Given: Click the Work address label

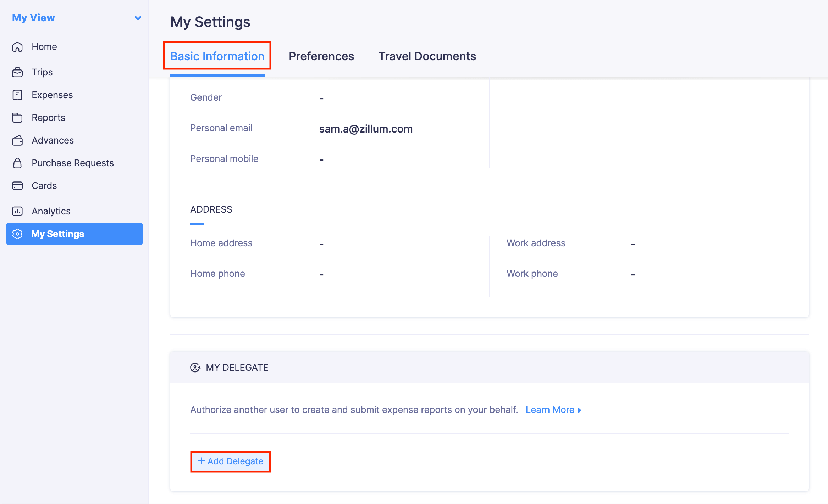Looking at the screenshot, I should click(536, 243).
